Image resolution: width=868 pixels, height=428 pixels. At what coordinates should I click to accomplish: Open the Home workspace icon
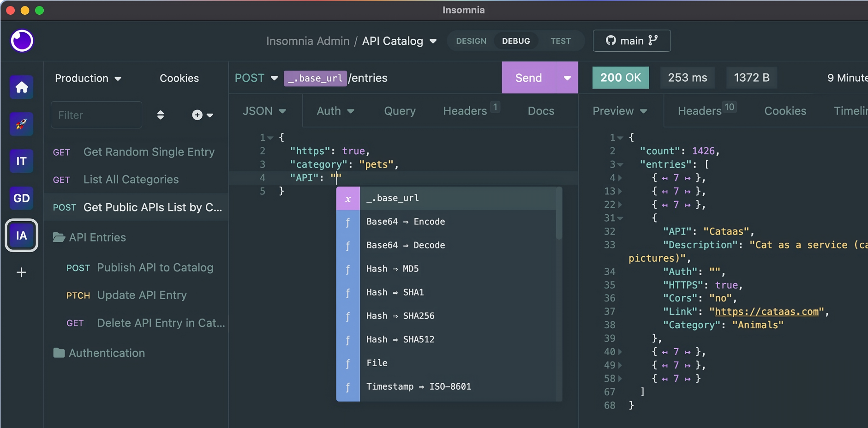22,87
